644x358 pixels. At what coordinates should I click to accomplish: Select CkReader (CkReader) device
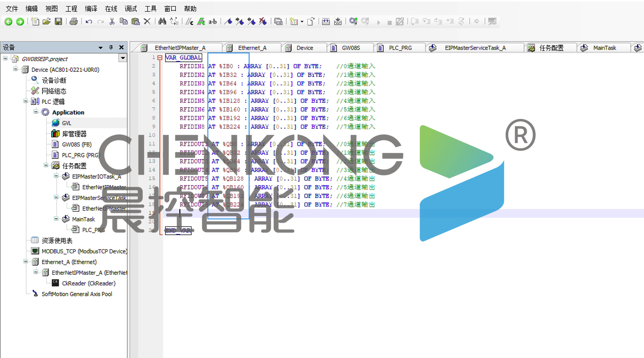(89, 283)
